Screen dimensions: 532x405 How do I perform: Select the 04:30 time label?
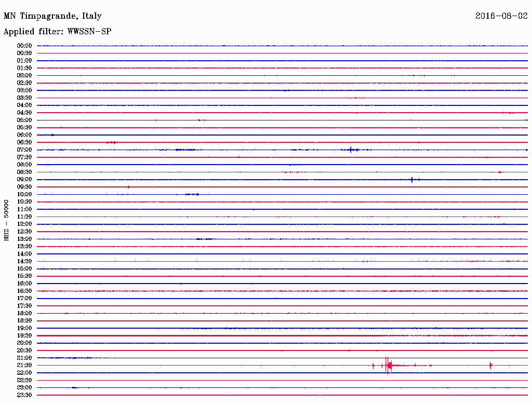pos(24,113)
